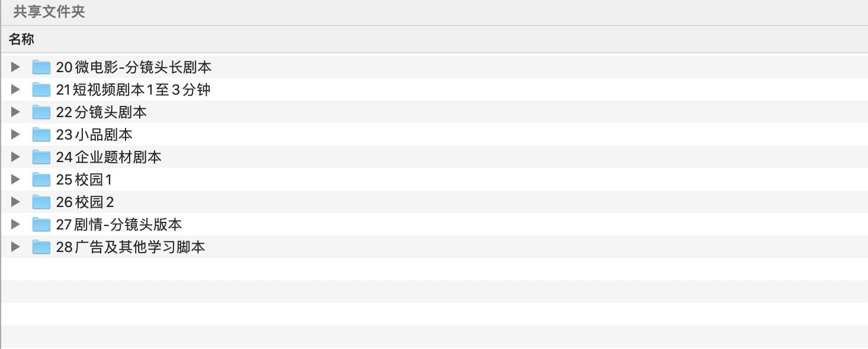This screenshot has width=868, height=349.
Task: Select the 21短视频剧本1至3分钟 folder name
Action: (x=133, y=90)
